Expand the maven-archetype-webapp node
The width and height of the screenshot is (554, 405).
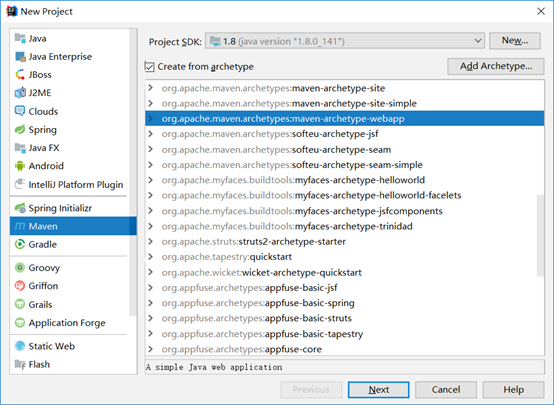[x=151, y=118]
